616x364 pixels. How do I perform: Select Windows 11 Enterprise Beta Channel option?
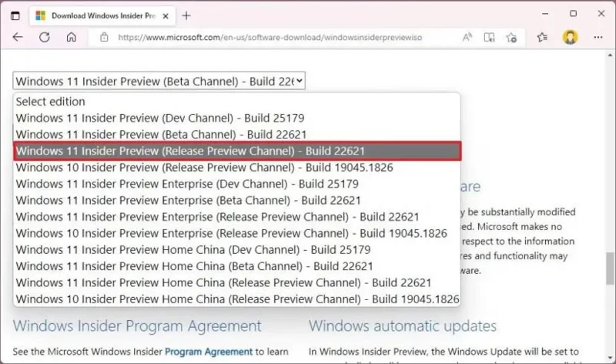[x=236, y=200]
